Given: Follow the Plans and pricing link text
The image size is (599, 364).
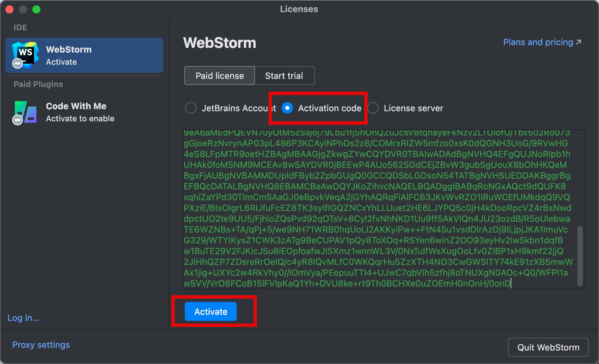Looking at the screenshot, I should [x=538, y=42].
